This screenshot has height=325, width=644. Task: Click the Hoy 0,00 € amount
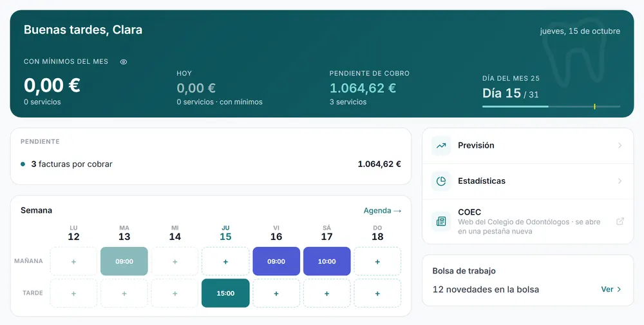pyautogui.click(x=196, y=88)
